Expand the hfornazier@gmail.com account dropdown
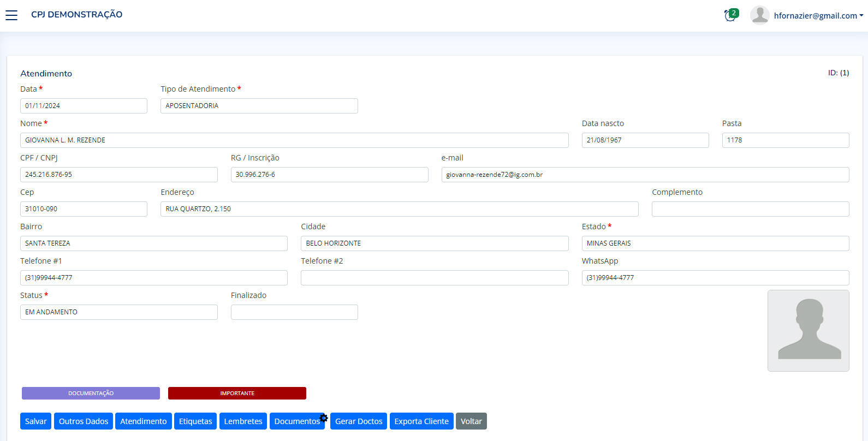 tap(818, 16)
